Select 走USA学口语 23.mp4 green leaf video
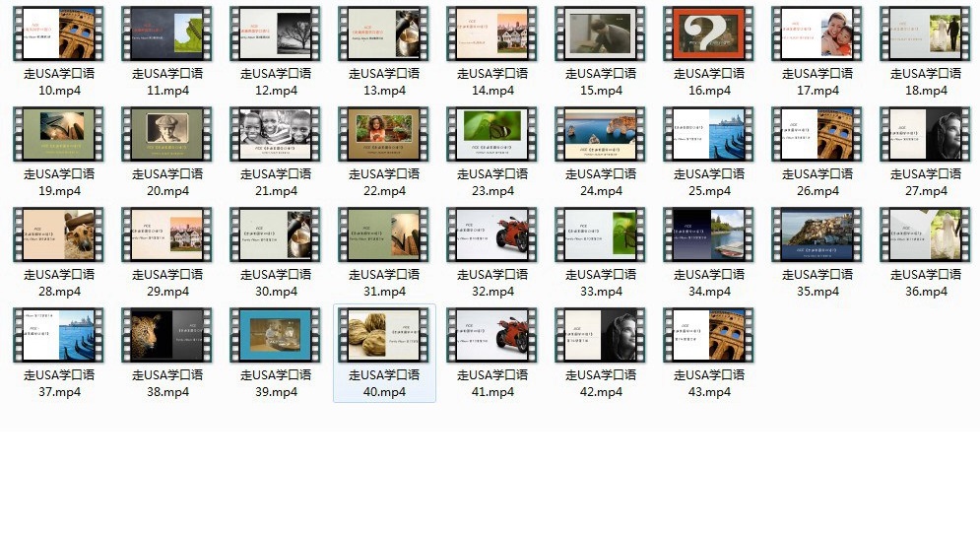The width and height of the screenshot is (980, 533). tap(492, 134)
